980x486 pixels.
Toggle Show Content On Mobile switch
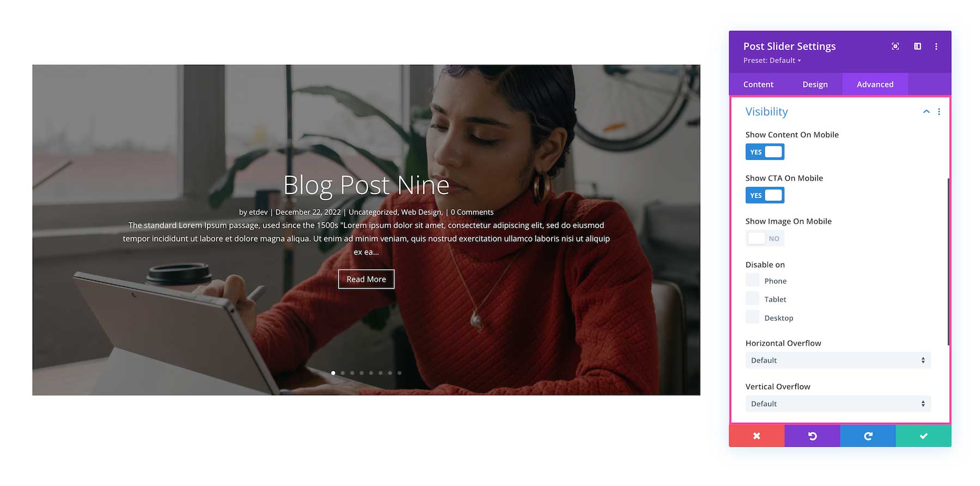(765, 152)
